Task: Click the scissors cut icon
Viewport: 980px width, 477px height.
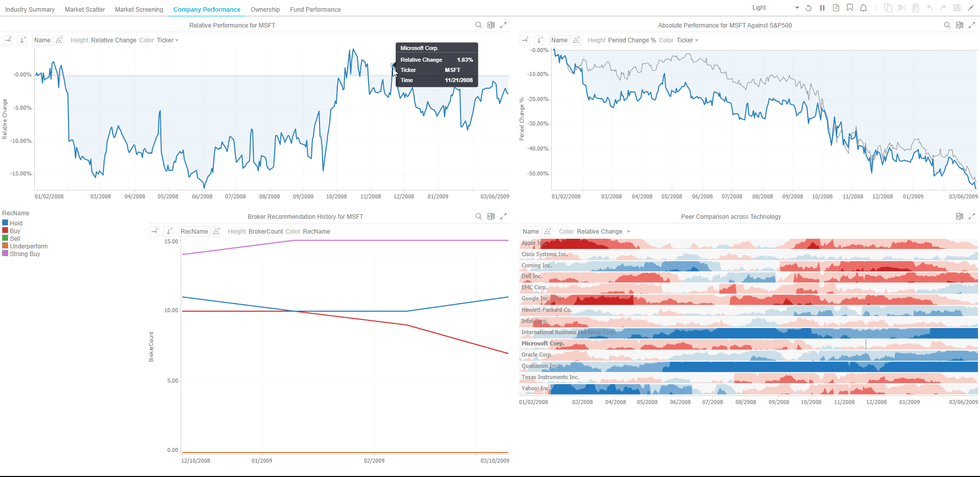Action: coord(902,8)
